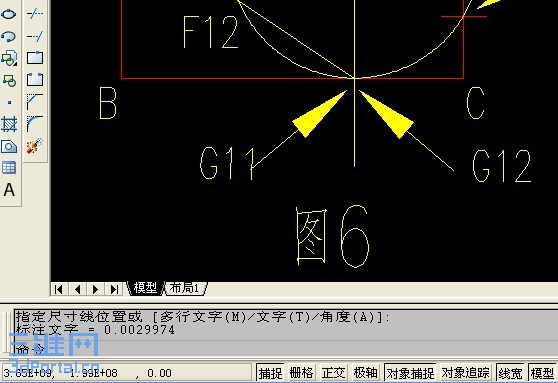Go to next layout tab arrow
This screenshot has height=383, width=558.
point(95,289)
